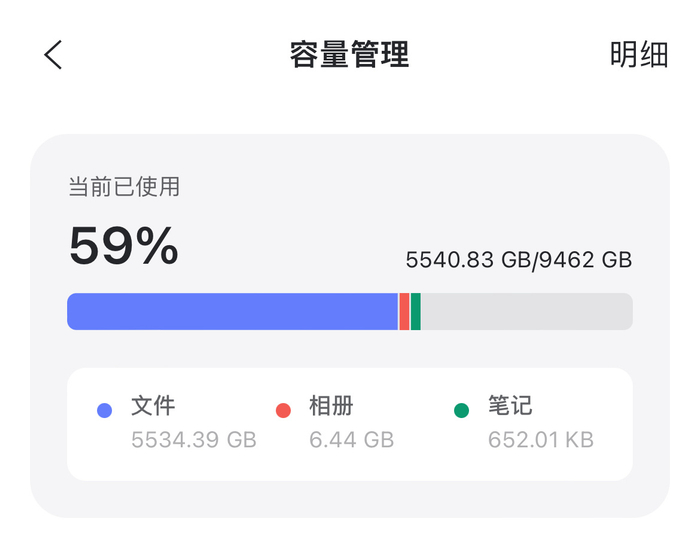Viewport: 700px width, 546px height.
Task: Click the blue 文件 legend dot
Action: tap(104, 410)
